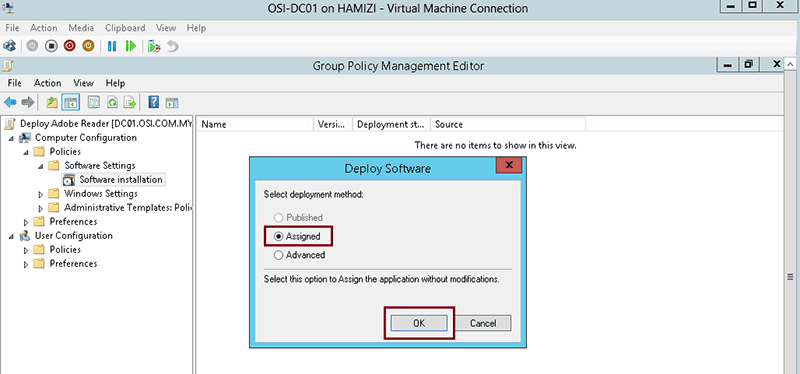Open the Clipboard menu

pos(125,28)
